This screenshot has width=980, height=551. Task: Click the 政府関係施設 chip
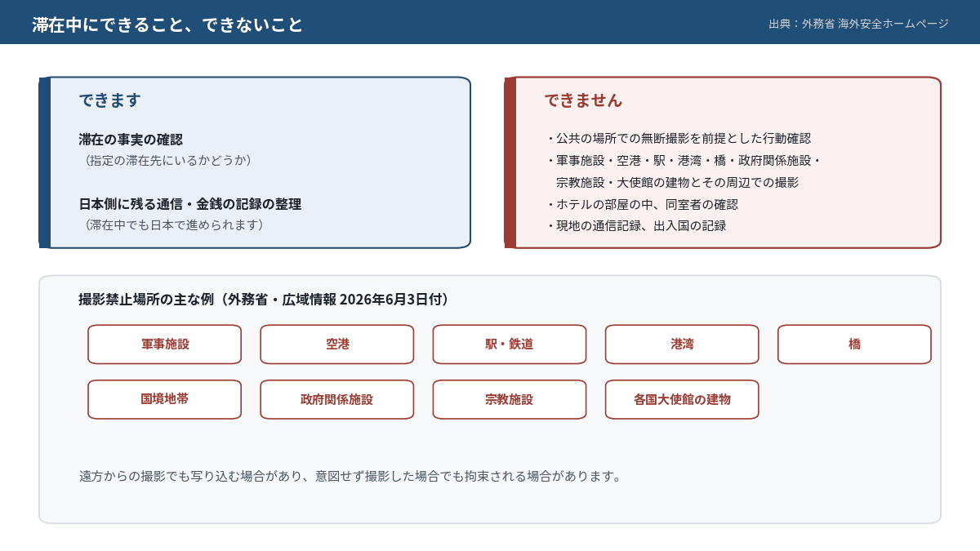click(337, 399)
